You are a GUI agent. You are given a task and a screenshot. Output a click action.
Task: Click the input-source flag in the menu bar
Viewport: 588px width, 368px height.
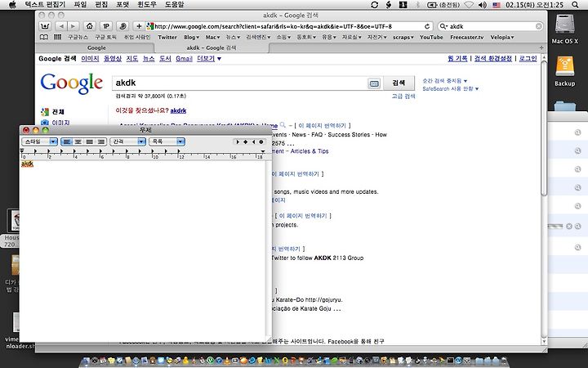(x=497, y=5)
